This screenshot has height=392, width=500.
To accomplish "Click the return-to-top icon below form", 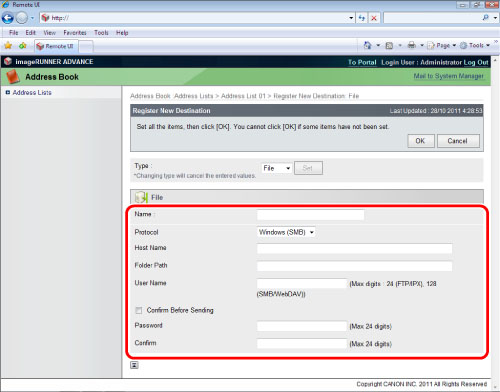I will point(134,365).
